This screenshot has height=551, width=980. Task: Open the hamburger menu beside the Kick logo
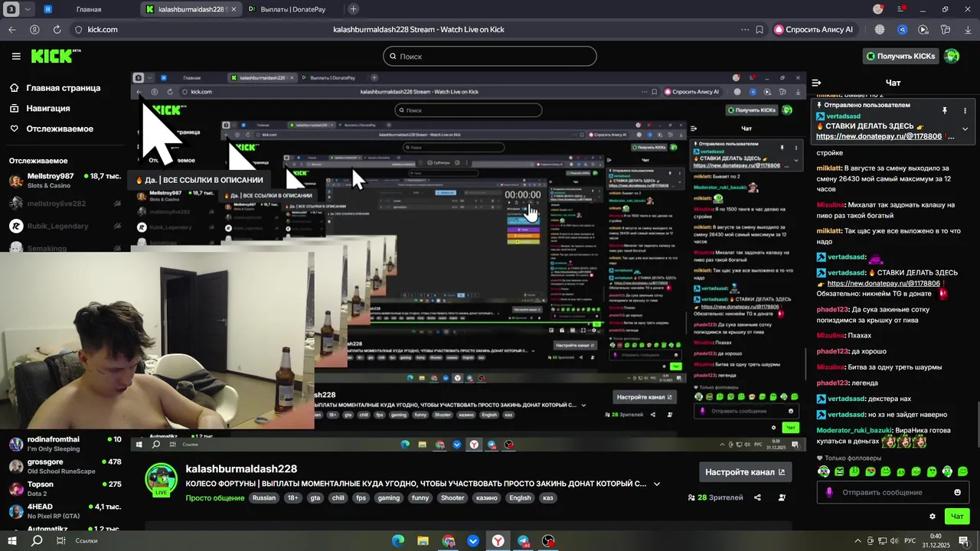[x=16, y=56]
